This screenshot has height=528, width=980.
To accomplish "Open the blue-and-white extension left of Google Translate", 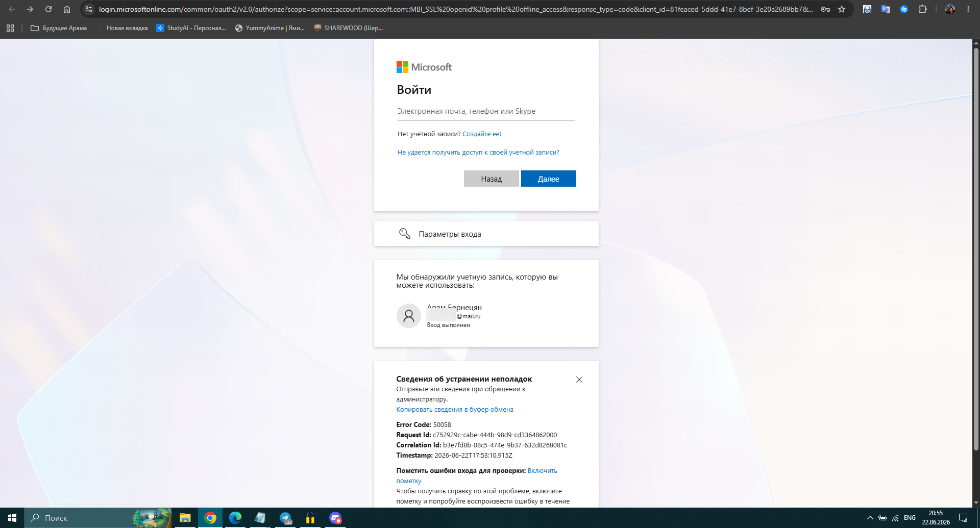I will pos(867,9).
